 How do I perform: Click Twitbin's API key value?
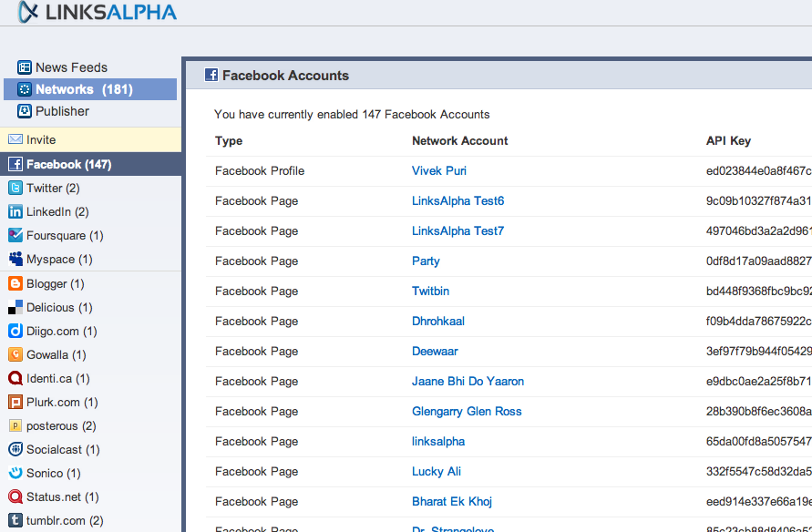(758, 291)
